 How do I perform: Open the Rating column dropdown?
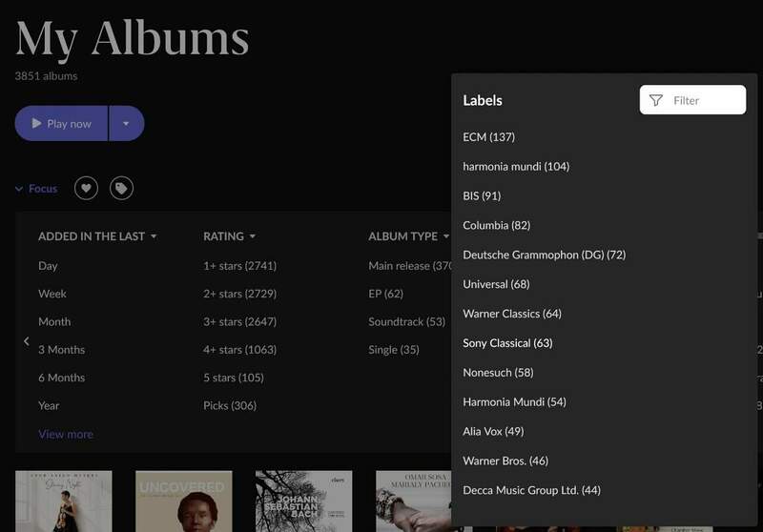point(253,236)
